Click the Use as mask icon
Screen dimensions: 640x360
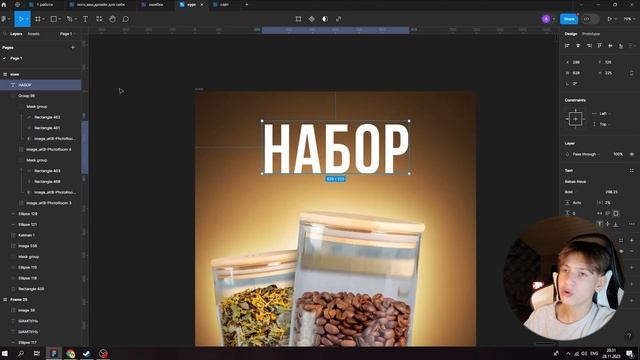pyautogui.click(x=325, y=19)
